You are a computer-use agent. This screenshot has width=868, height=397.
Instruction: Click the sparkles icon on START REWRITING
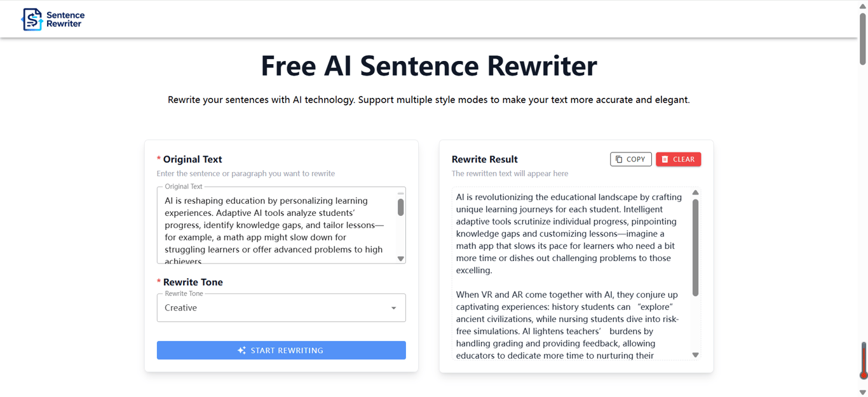[241, 350]
